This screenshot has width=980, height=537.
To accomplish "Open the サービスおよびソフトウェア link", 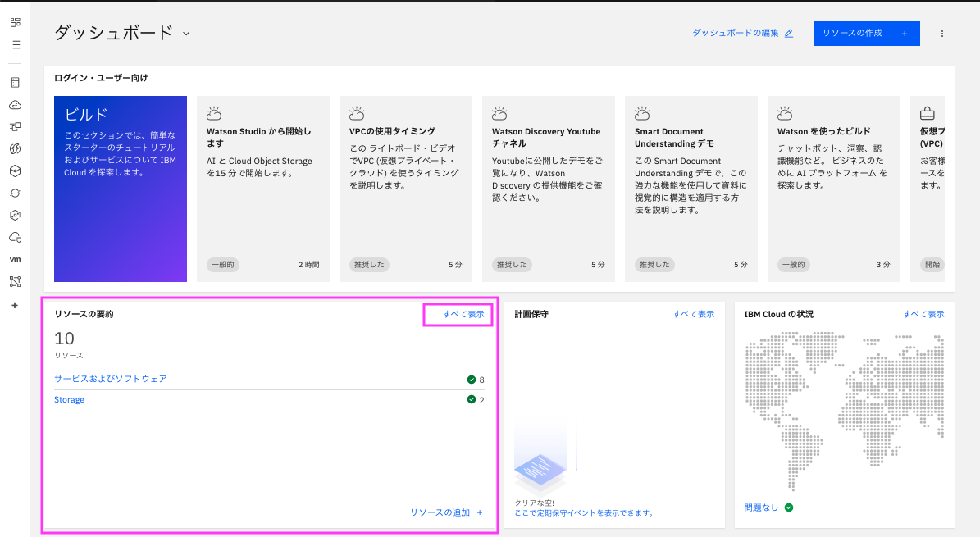I will pyautogui.click(x=111, y=379).
